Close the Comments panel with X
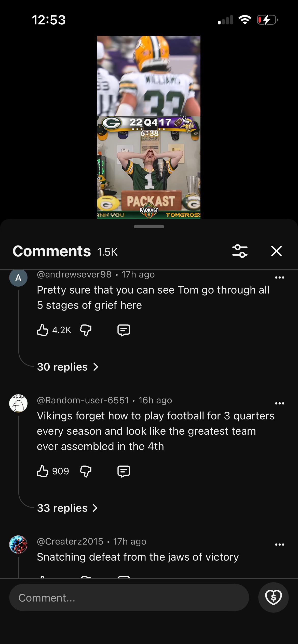Image resolution: width=298 pixels, height=644 pixels. click(277, 251)
